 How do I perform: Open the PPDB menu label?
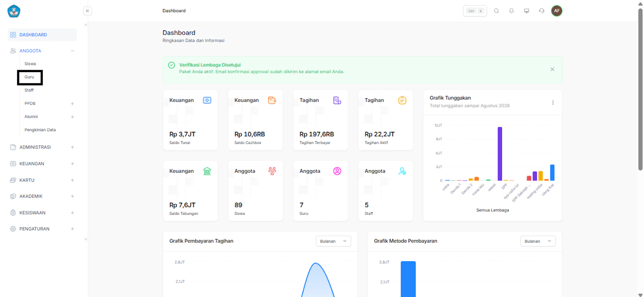[30, 103]
